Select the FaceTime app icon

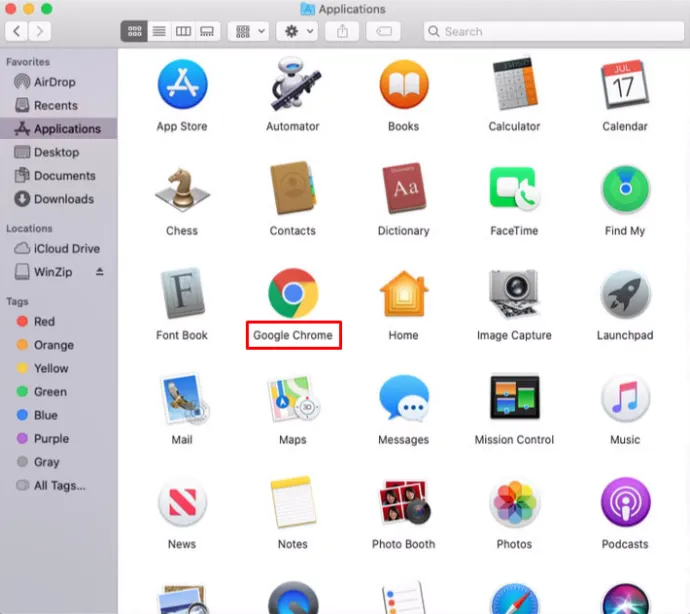pos(514,188)
